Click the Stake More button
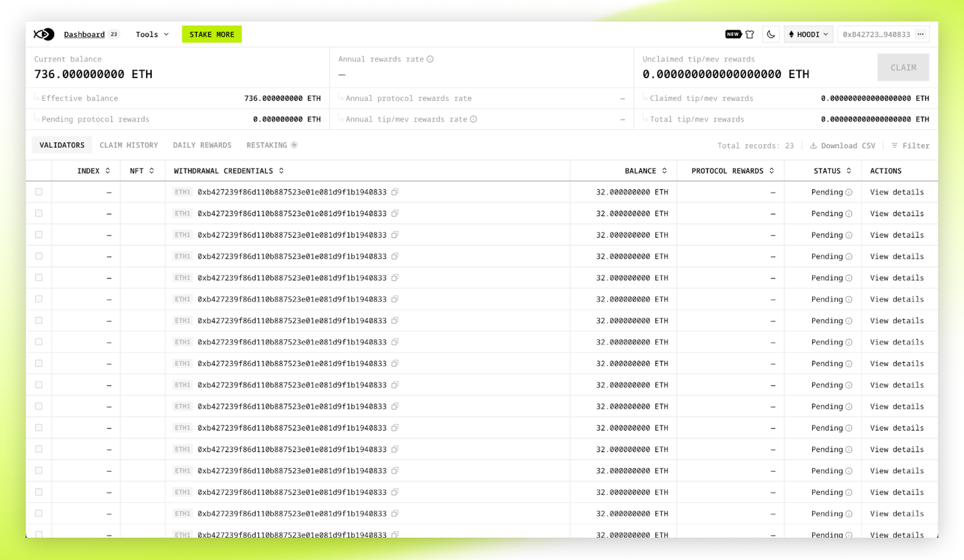The height and width of the screenshot is (560, 964). point(212,34)
